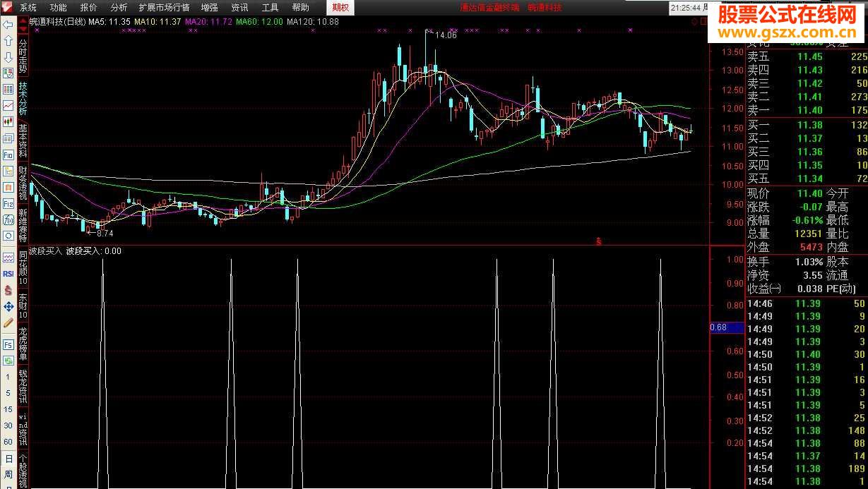The width and height of the screenshot is (868, 489).
Task: Open the 同花顺10 vertical tab
Action: 23,267
